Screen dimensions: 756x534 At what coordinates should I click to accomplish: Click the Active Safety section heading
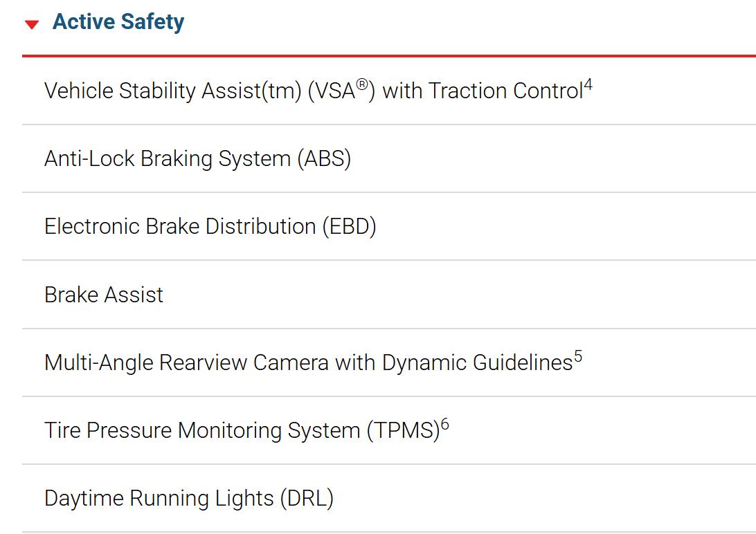[118, 21]
